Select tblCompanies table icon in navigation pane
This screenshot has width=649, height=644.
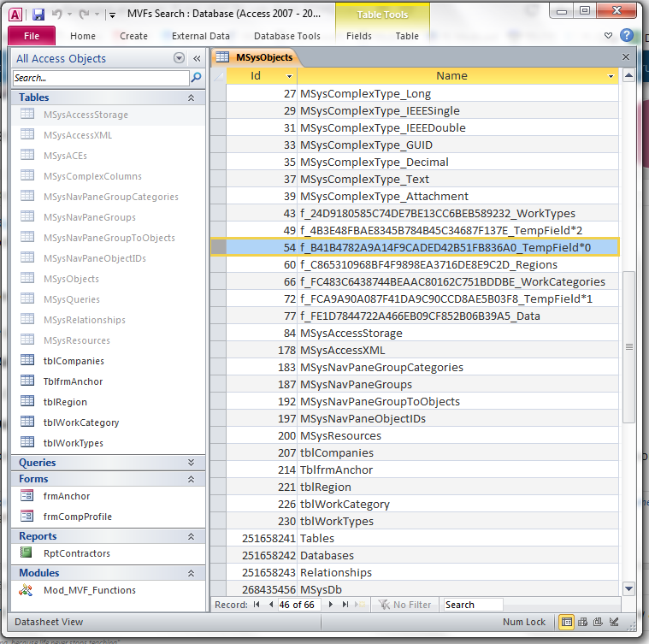coord(27,360)
